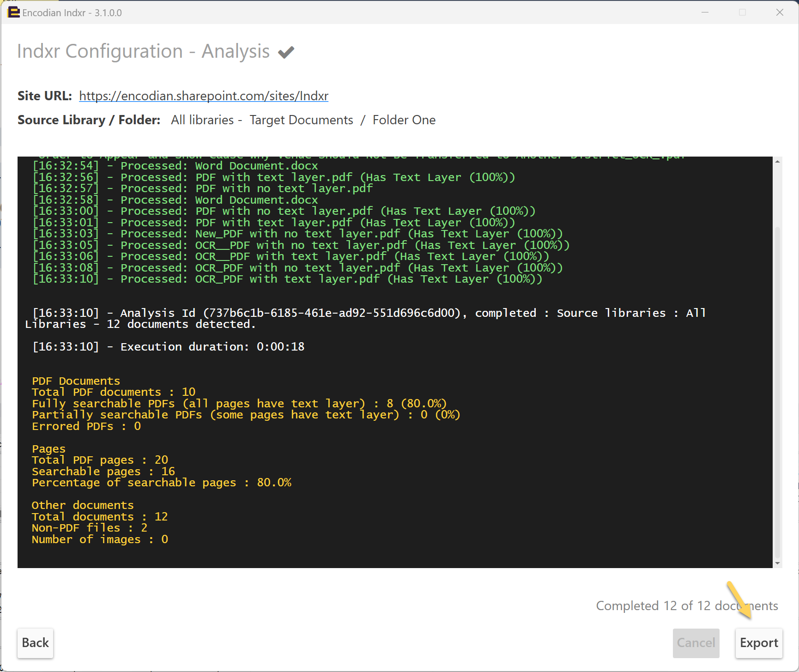Click the 'All libraries -' text

click(x=206, y=120)
